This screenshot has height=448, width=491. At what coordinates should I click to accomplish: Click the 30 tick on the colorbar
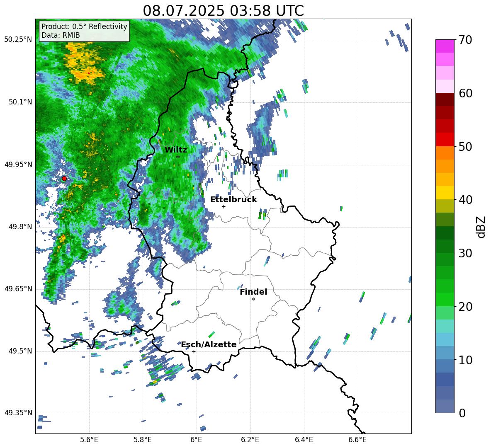coord(465,253)
